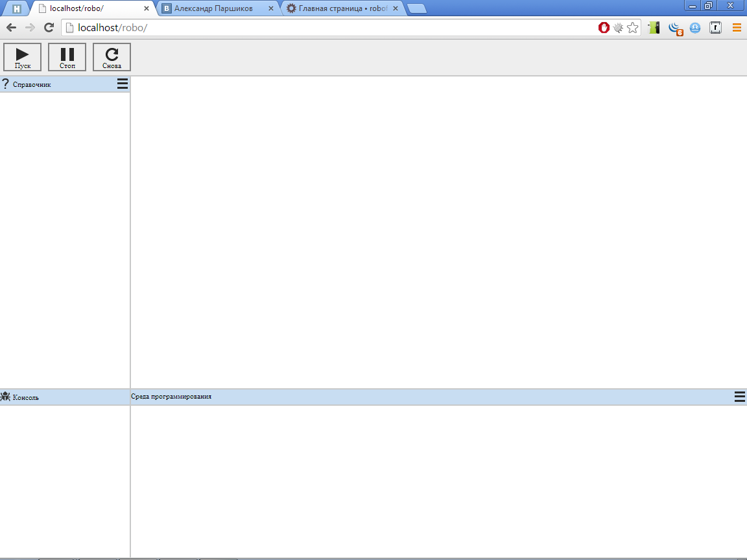This screenshot has height=560, width=747.
Task: Start the program with the Пуск button
Action: pos(23,57)
